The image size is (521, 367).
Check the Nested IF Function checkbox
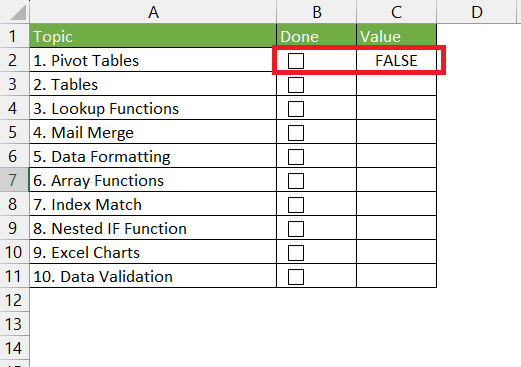(296, 229)
